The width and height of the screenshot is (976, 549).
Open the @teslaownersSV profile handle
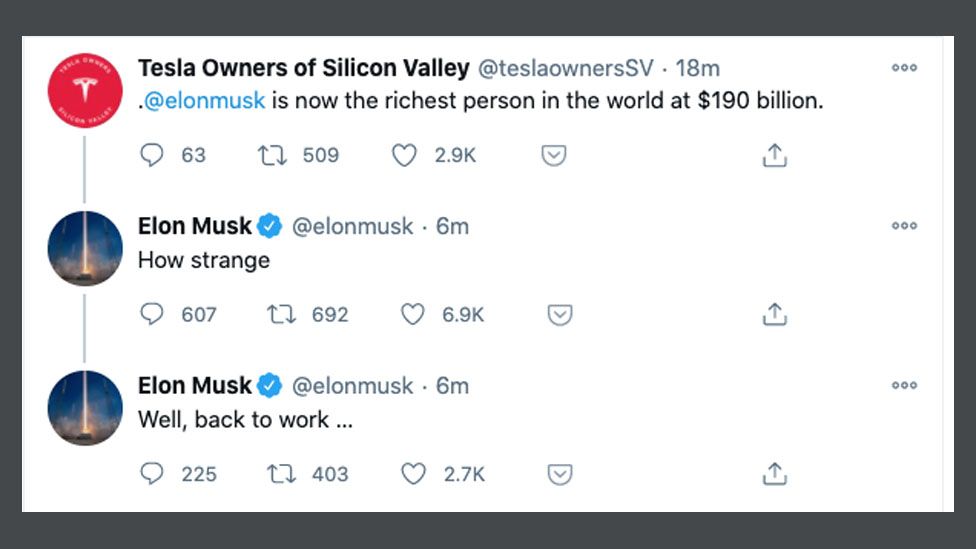pyautogui.click(x=565, y=68)
